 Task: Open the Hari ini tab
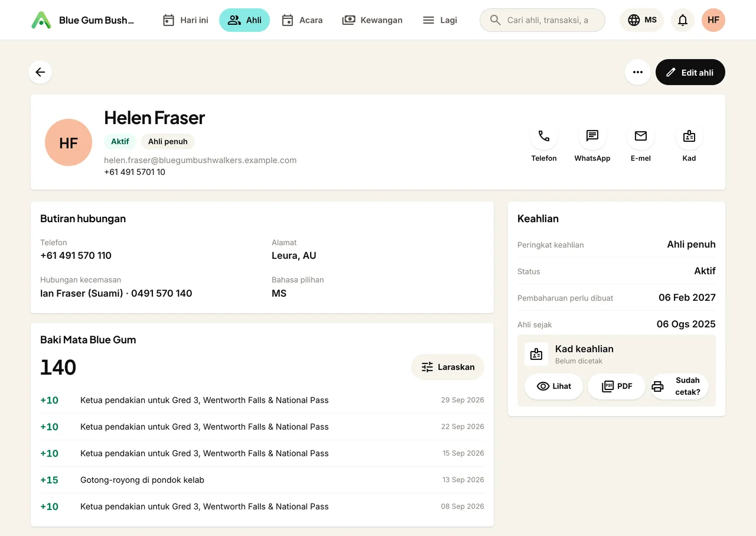coord(185,20)
